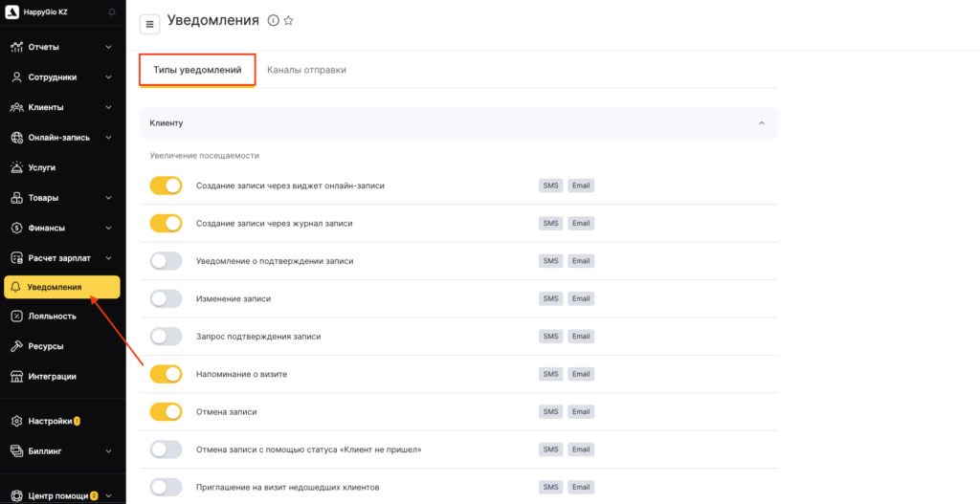Viewport: 980px width, 504px height.
Task: Enable the Изменение записи toggle
Action: 166,298
